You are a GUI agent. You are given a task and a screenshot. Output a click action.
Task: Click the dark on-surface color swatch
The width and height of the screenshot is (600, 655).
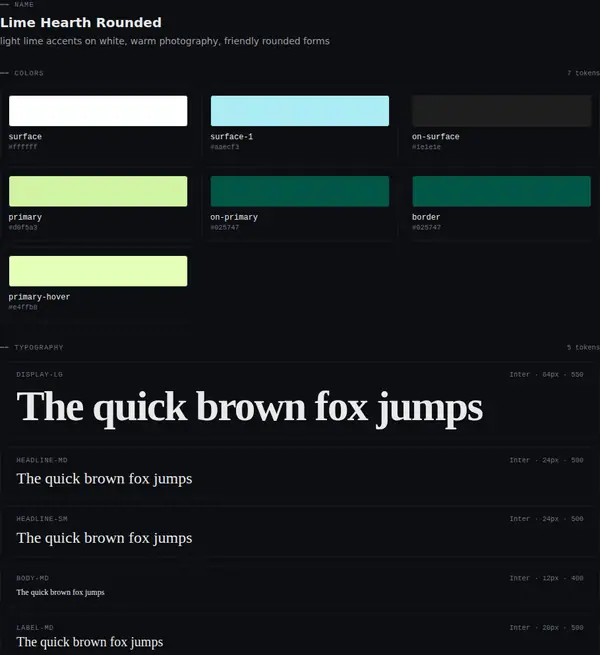tap(501, 111)
